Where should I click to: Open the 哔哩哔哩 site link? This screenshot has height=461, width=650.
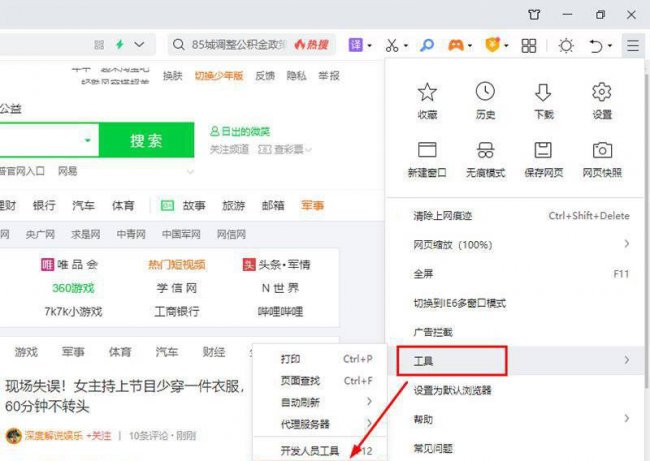coord(280,311)
